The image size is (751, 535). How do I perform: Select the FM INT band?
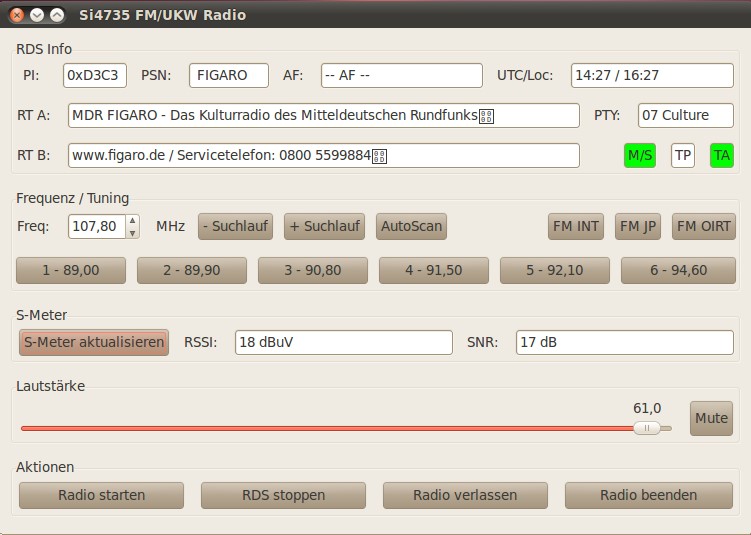pyautogui.click(x=576, y=226)
